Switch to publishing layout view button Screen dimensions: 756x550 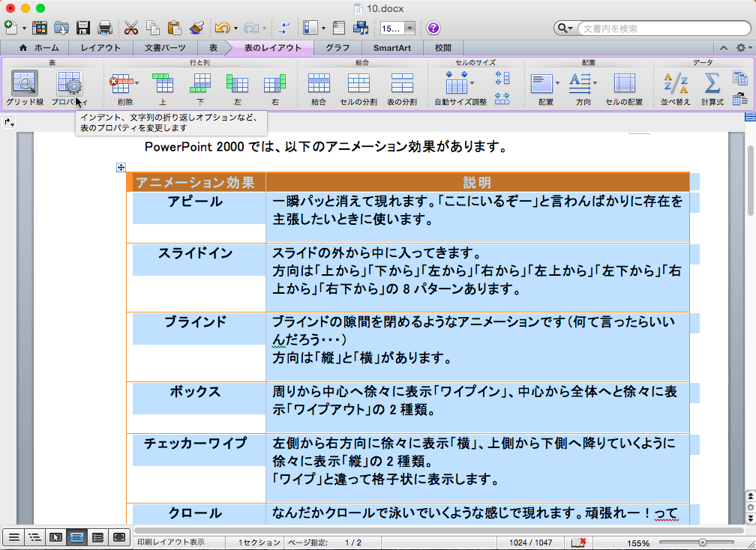coord(56,537)
